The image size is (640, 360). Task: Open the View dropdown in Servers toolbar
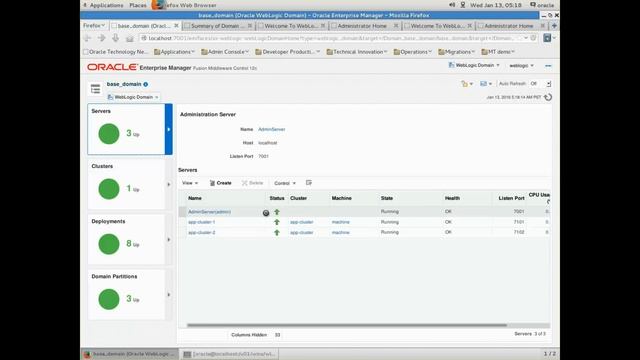(x=190, y=183)
